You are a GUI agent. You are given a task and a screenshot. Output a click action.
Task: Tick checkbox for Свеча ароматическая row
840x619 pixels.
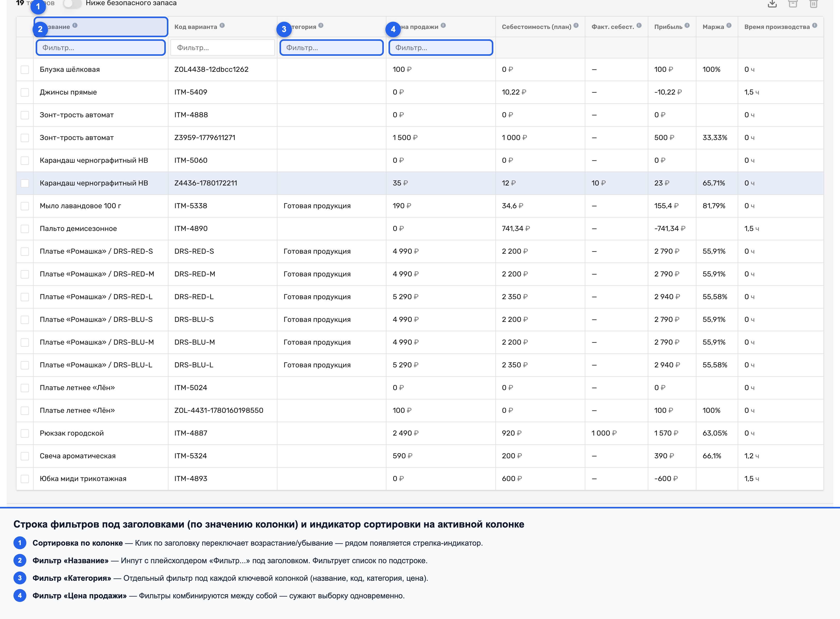[25, 456]
